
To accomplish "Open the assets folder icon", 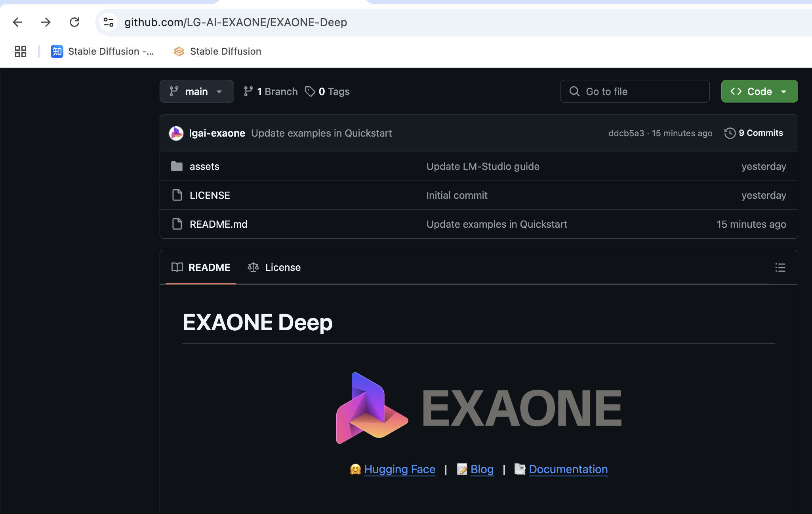I will click(x=177, y=166).
